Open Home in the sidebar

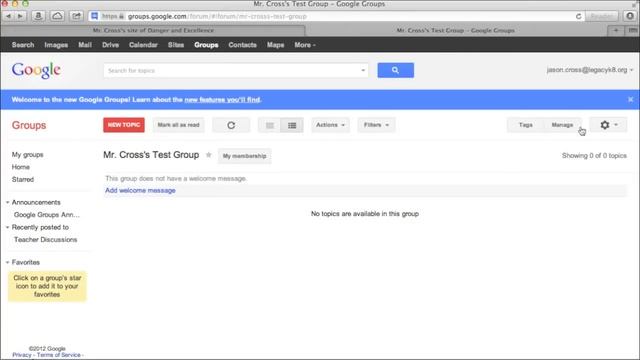[20, 167]
